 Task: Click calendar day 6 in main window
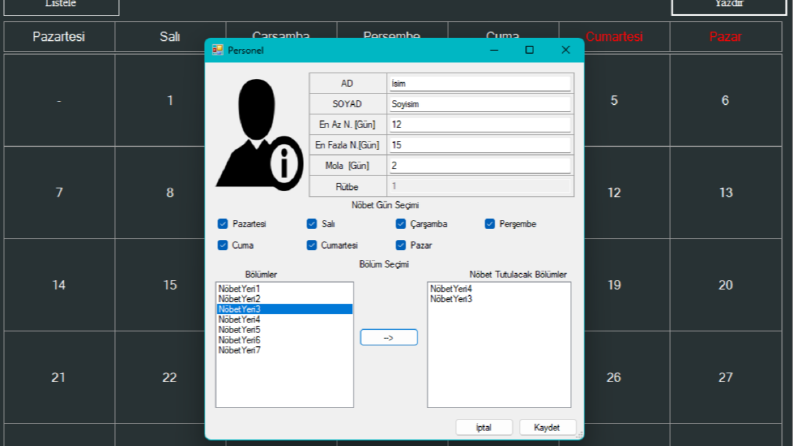click(725, 100)
